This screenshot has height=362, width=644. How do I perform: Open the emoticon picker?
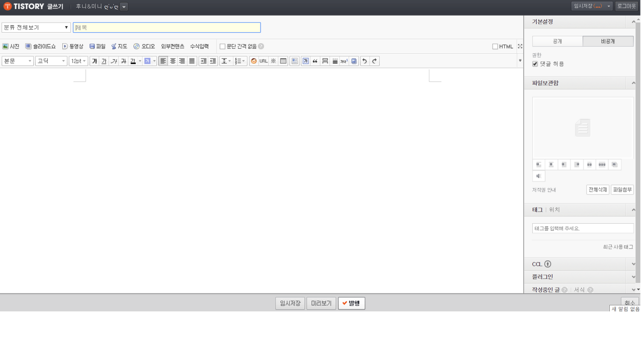254,61
